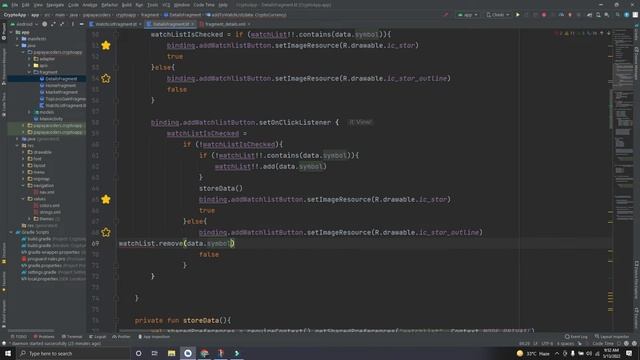Open the Terminal tool window

72,337
